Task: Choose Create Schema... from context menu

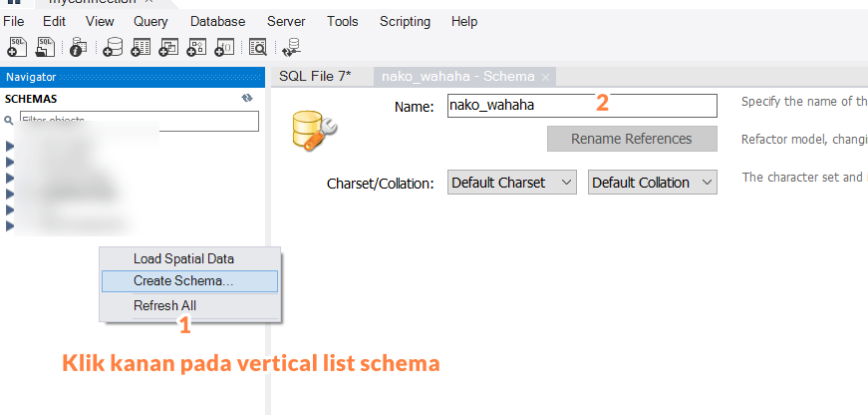Action: 183,281
